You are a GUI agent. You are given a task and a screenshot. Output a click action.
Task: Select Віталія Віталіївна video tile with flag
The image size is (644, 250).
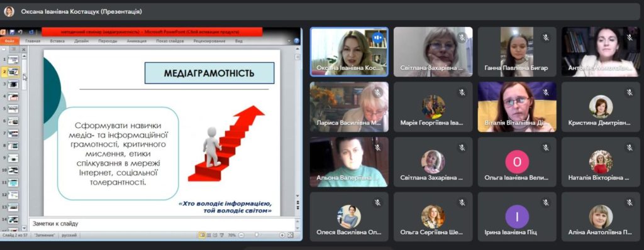point(517,107)
